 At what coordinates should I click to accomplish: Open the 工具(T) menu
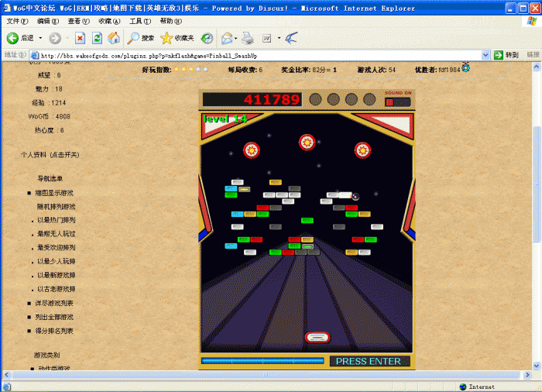[x=140, y=22]
